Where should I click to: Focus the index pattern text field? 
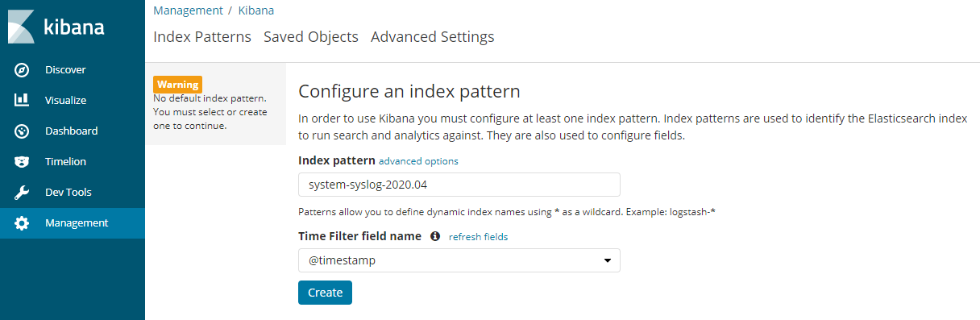pos(459,185)
